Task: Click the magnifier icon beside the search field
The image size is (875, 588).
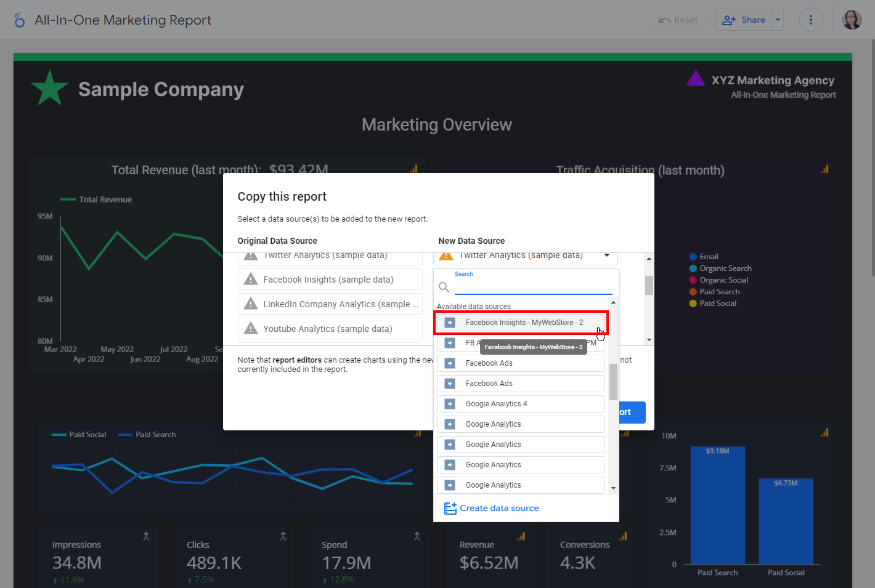Action: [x=444, y=287]
